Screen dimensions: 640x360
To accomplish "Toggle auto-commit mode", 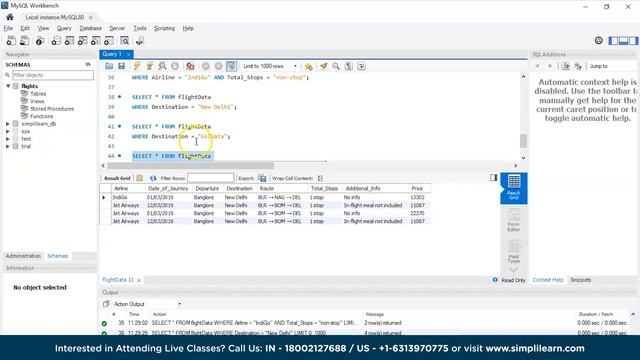I will tap(231, 66).
